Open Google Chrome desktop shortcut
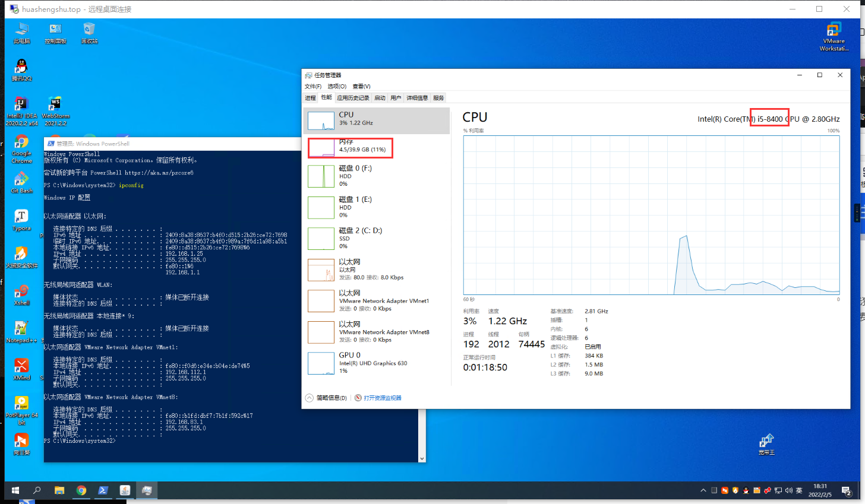This screenshot has width=865, height=504. (21, 149)
